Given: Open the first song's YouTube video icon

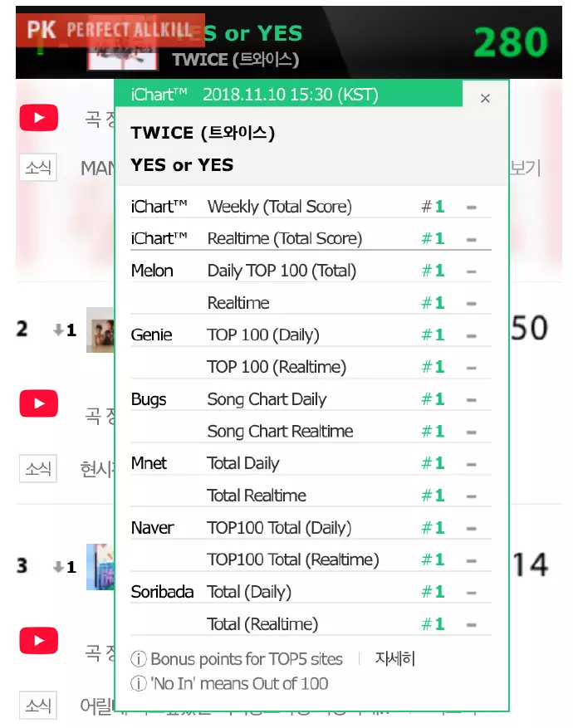Looking at the screenshot, I should (38, 118).
